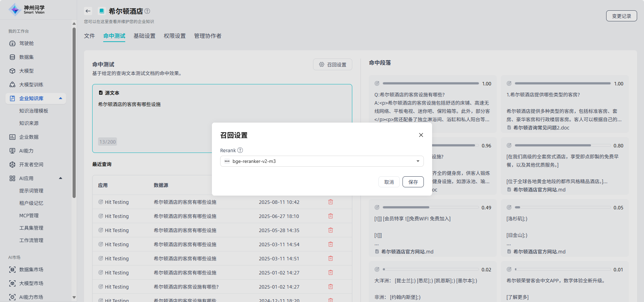The width and height of the screenshot is (644, 302).
Task: Click the 取消 button in dialog
Action: click(389, 182)
